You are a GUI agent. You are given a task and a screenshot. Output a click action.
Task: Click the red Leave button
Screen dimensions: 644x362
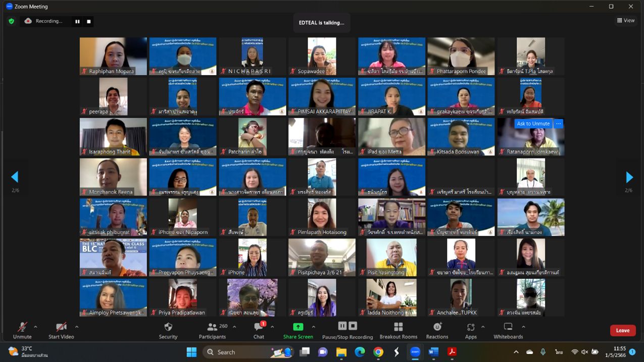(622, 331)
